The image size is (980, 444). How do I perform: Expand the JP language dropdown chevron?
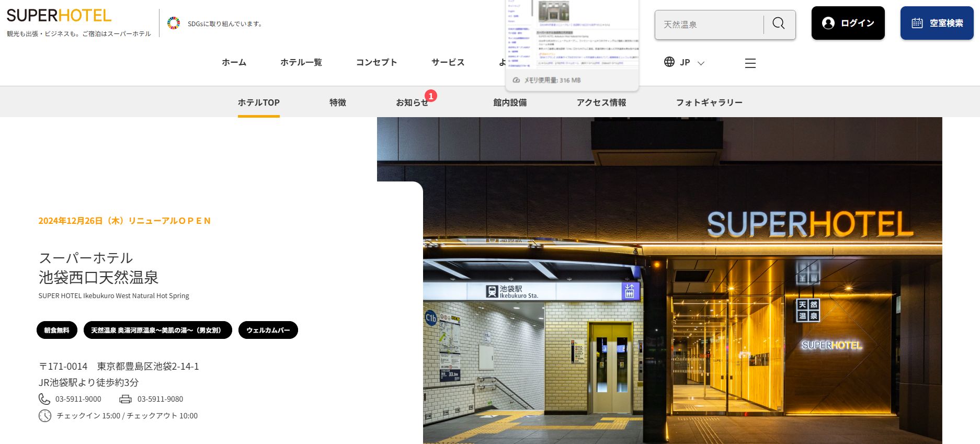click(701, 63)
